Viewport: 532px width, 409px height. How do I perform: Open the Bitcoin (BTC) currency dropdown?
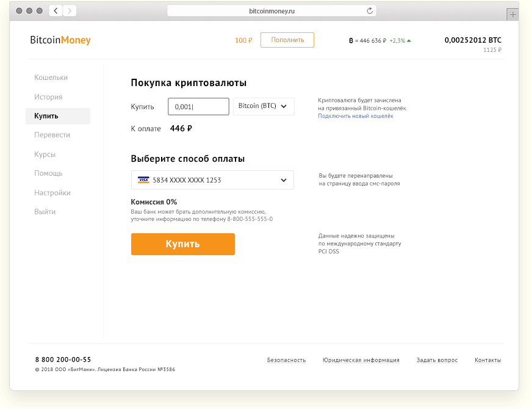[264, 106]
